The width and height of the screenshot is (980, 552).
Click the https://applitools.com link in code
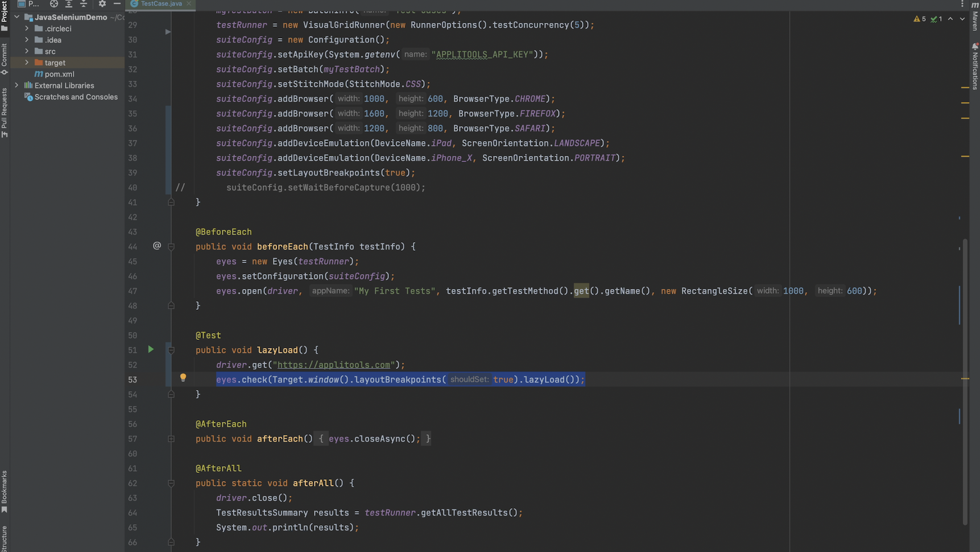(x=334, y=365)
